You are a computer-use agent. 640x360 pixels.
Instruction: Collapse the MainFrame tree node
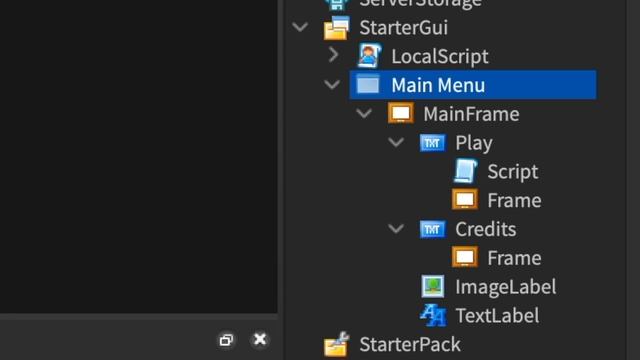pos(364,113)
